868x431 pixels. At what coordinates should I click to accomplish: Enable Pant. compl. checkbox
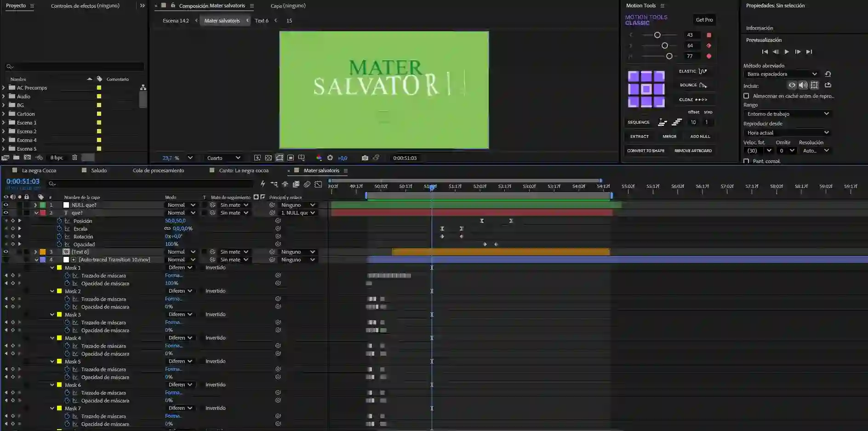(x=746, y=161)
